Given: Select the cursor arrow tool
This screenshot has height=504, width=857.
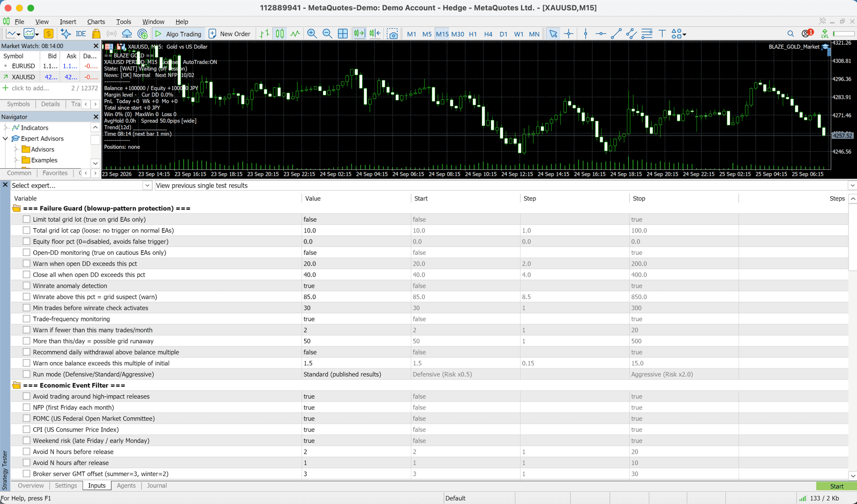Looking at the screenshot, I should 553,34.
